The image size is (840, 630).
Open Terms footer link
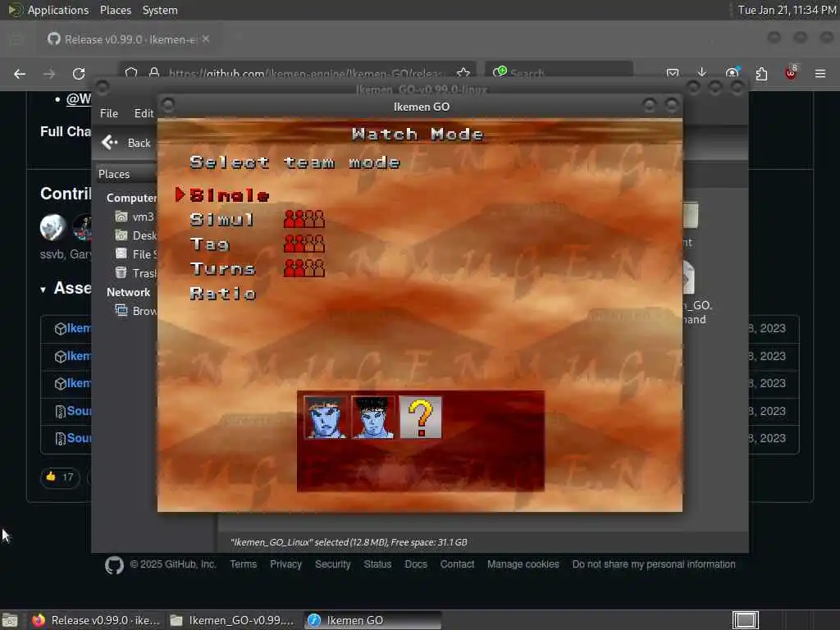pyautogui.click(x=243, y=564)
